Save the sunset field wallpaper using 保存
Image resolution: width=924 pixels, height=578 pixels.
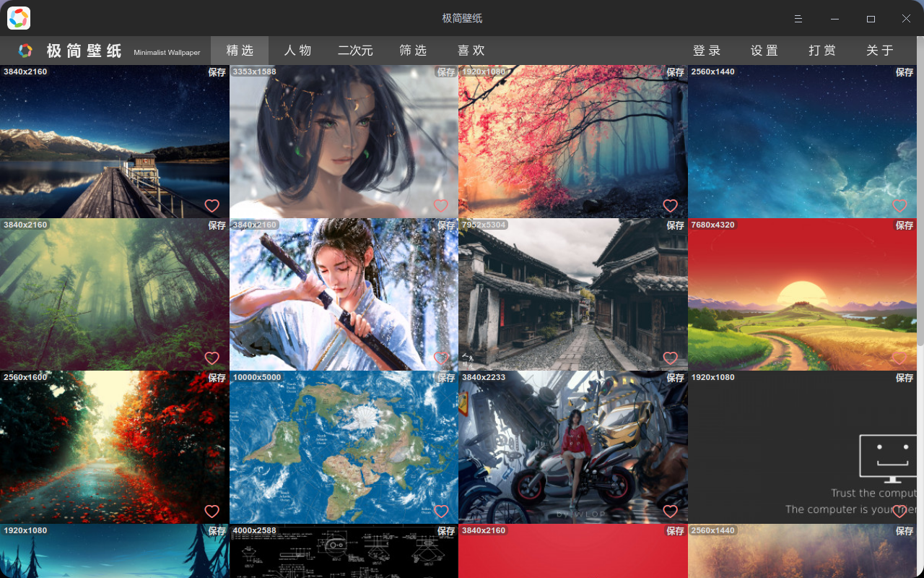pyautogui.click(x=904, y=225)
